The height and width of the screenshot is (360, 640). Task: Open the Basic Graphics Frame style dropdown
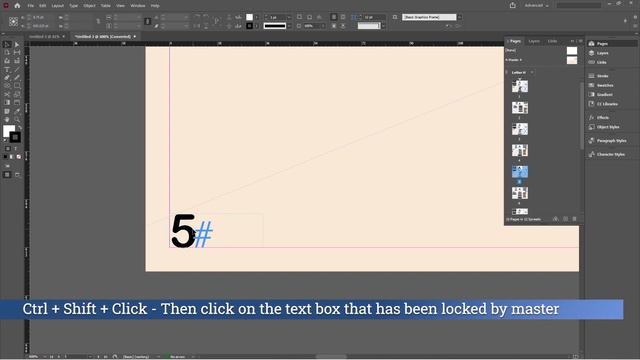[x=460, y=17]
